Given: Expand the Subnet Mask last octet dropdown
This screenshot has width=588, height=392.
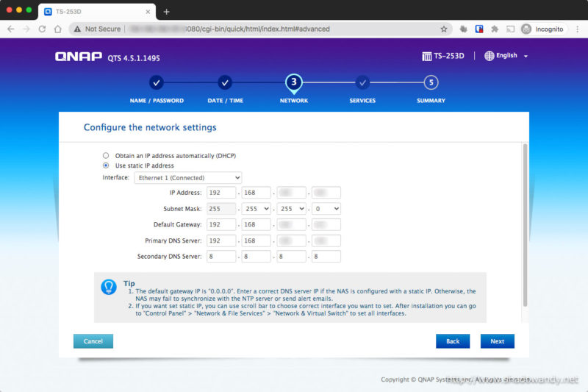Looking at the screenshot, I should 326,209.
